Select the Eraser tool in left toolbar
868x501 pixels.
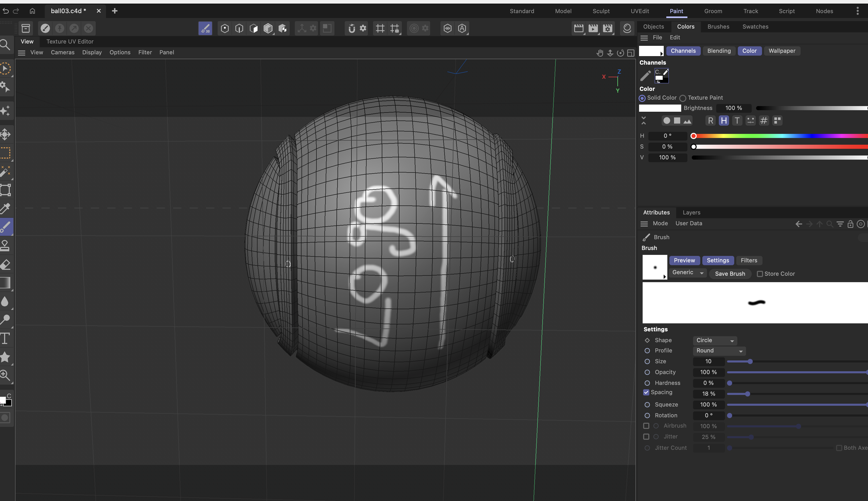coord(5,264)
